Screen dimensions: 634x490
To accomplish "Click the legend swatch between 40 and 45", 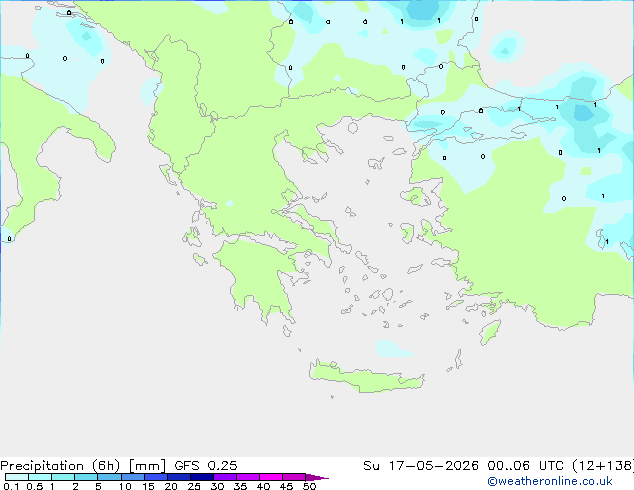I will click(271, 477).
